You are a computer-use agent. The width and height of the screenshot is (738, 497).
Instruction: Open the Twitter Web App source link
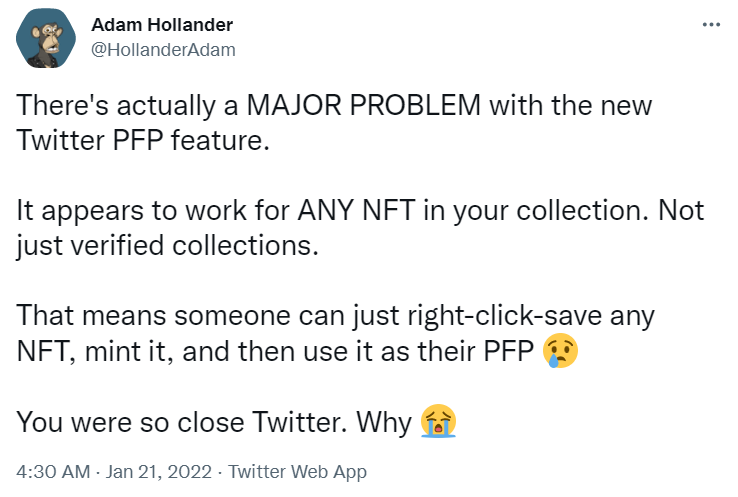coord(298,472)
